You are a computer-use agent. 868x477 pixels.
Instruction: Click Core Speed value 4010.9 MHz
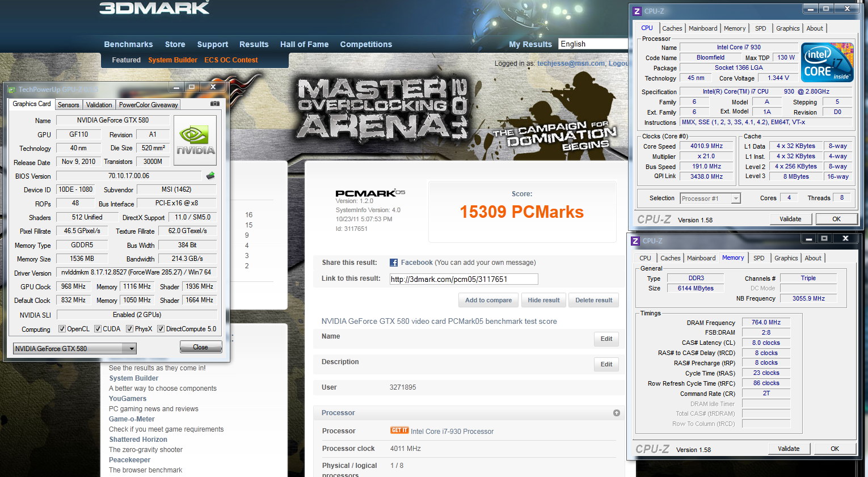706,146
